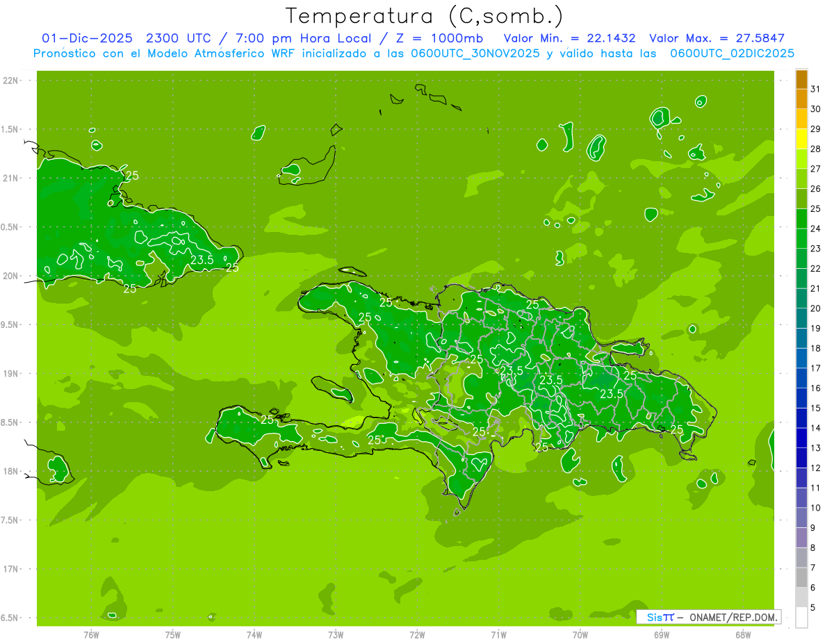The width and height of the screenshot is (834, 644).
Task: Click the map title 'Temperatura (C,somb.)'
Action: [x=425, y=16]
